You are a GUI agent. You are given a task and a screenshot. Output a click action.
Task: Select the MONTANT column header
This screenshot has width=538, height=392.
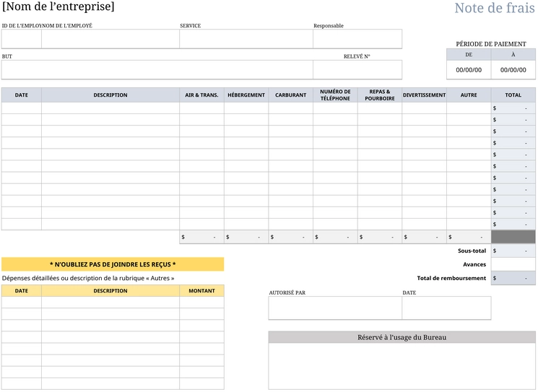point(201,291)
